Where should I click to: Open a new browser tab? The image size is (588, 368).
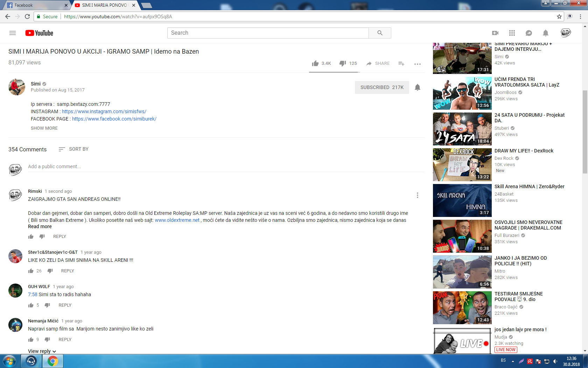tap(146, 5)
